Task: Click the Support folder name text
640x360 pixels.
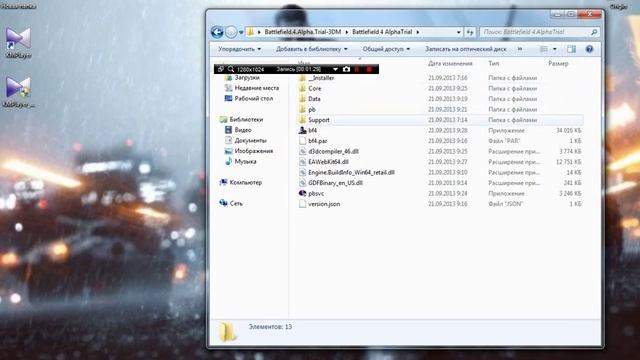Action: point(319,120)
